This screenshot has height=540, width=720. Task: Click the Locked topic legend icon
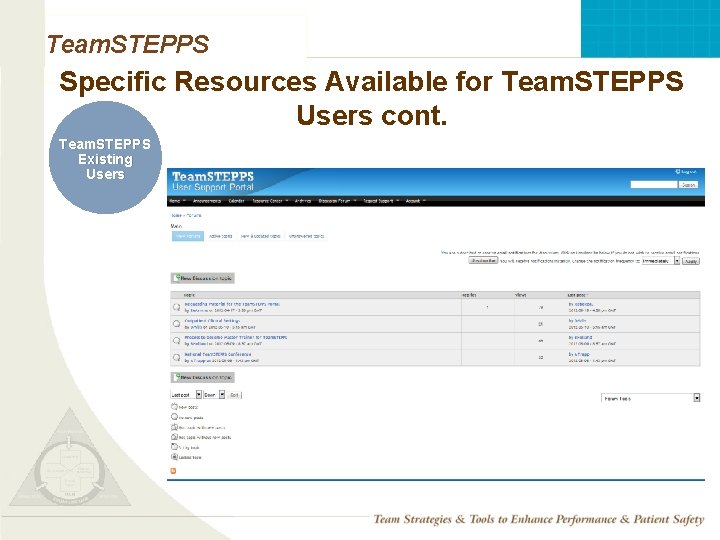coord(174,456)
